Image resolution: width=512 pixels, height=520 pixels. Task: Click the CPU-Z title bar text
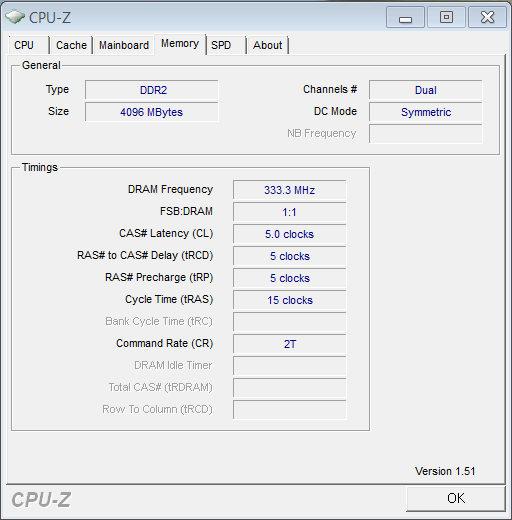(x=50, y=17)
